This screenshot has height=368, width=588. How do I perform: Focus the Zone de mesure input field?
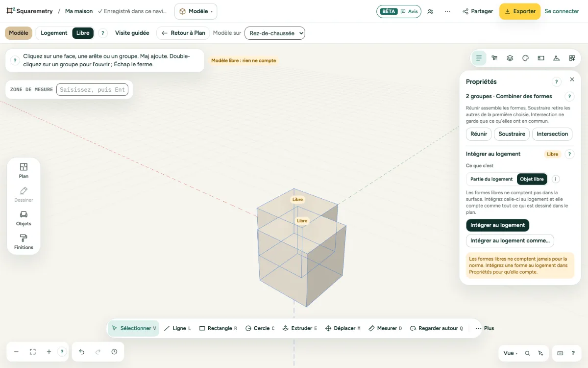click(92, 90)
